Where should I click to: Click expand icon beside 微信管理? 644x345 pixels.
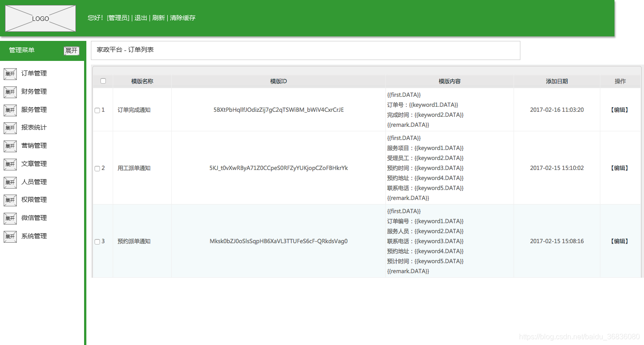[10, 218]
